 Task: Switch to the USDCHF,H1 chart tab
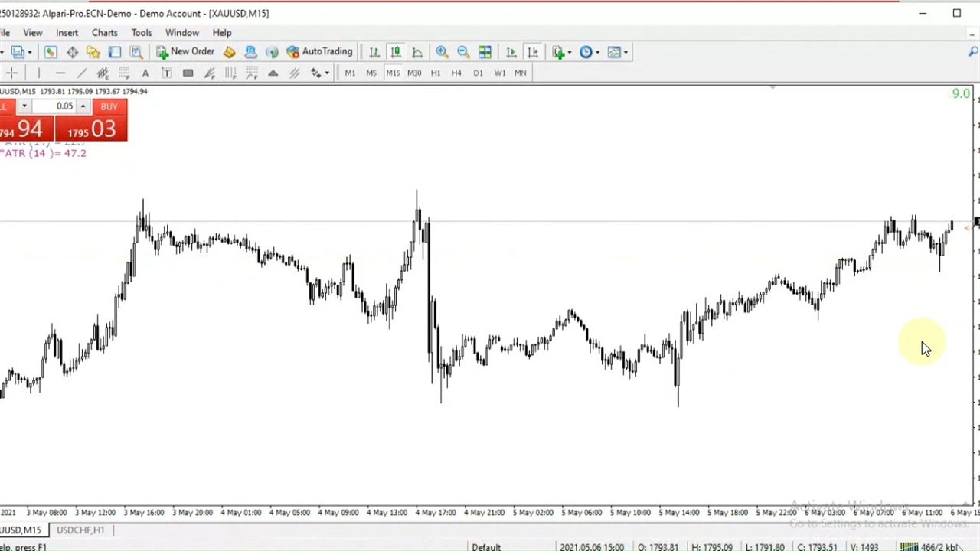point(80,530)
